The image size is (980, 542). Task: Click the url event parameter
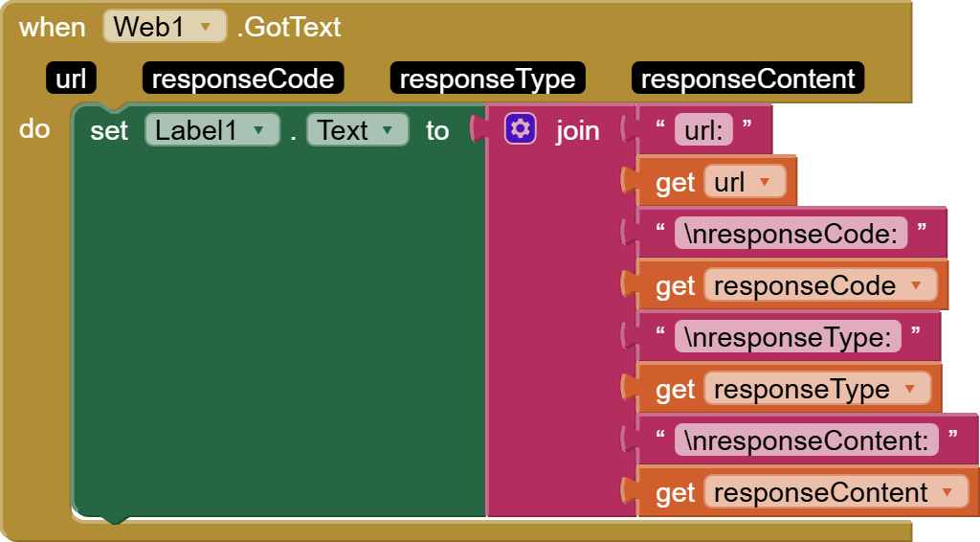pyautogui.click(x=71, y=79)
